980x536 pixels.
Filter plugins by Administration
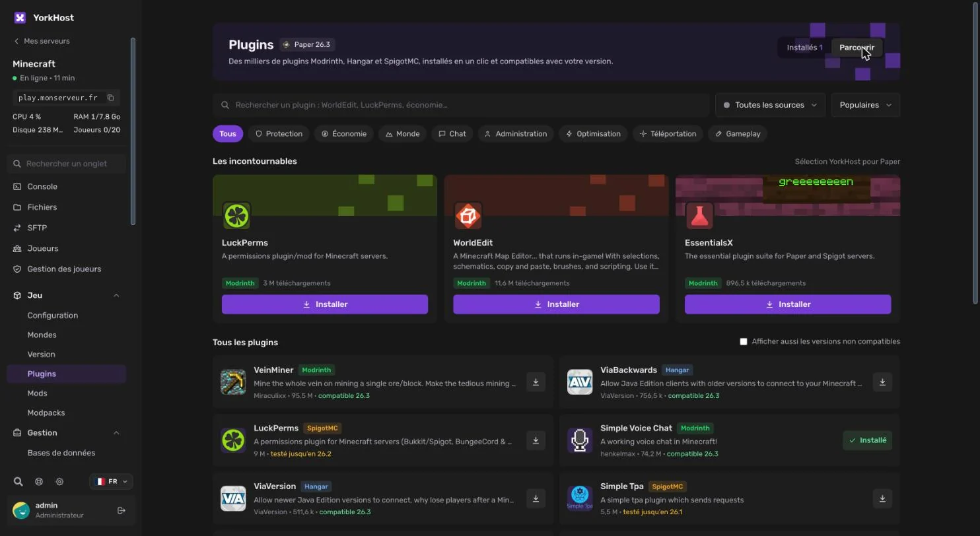coord(516,133)
